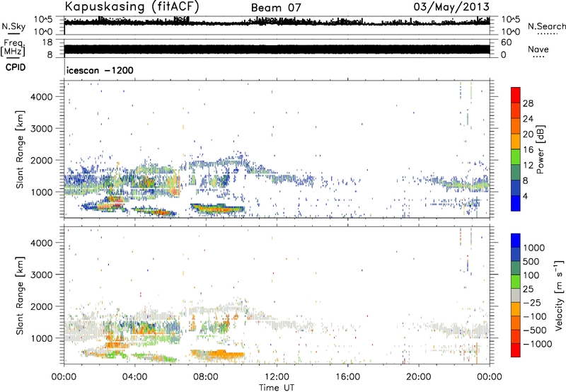This screenshot has height=392, width=566.
Task: Select the "Time UT" axis title
Action: click(x=277, y=387)
